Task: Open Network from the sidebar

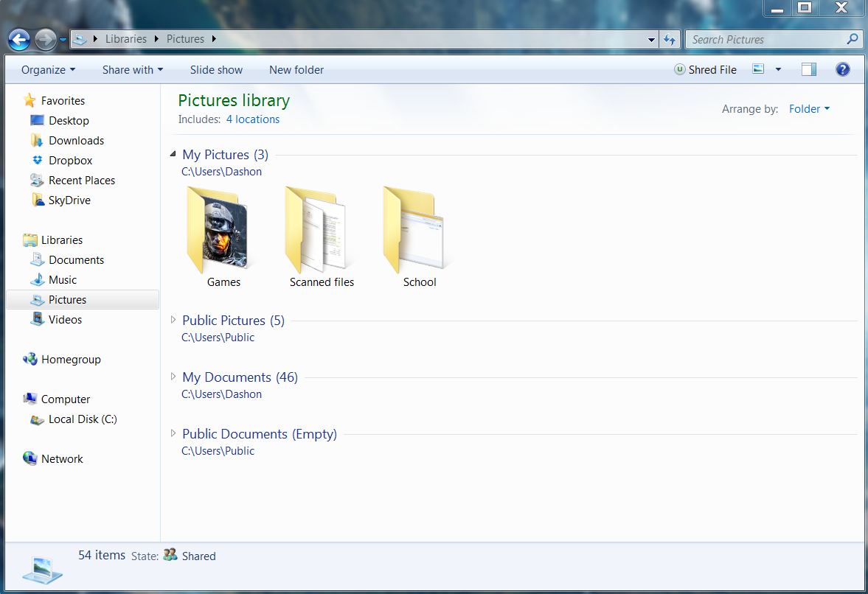Action: click(62, 458)
